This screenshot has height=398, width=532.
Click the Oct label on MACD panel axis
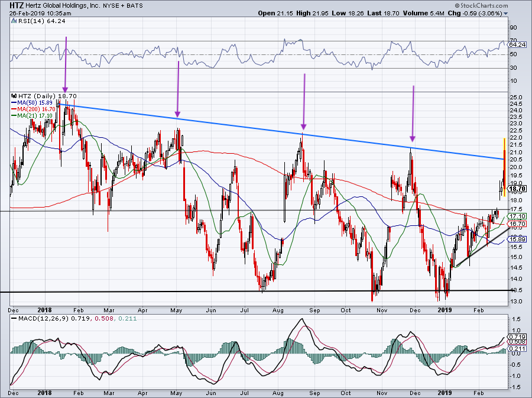point(346,393)
